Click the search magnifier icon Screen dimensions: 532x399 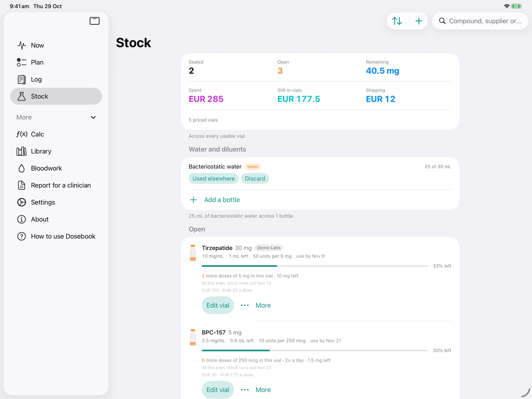442,21
